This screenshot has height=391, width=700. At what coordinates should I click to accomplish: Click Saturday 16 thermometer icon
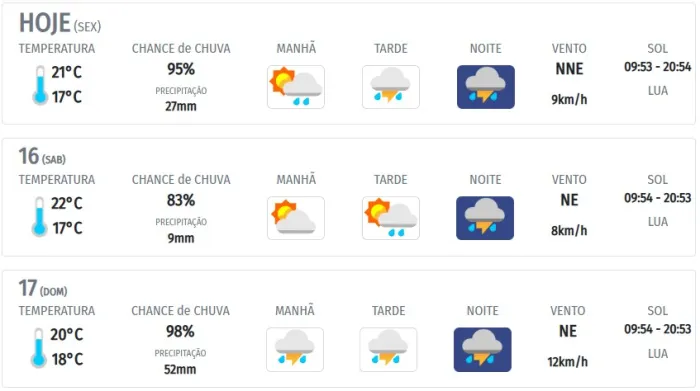click(40, 216)
